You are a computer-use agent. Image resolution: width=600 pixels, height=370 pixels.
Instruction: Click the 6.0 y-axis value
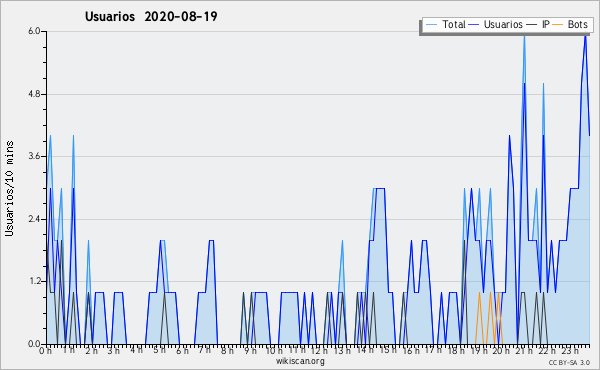click(x=34, y=31)
